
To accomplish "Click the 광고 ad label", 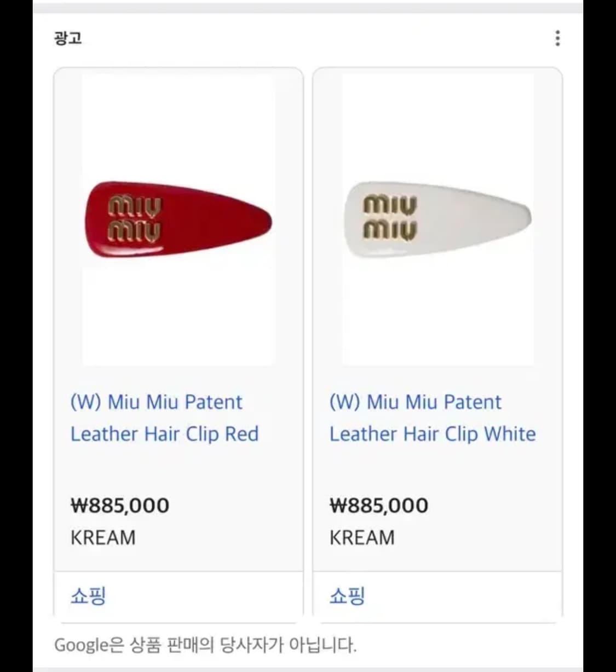I will [x=68, y=38].
